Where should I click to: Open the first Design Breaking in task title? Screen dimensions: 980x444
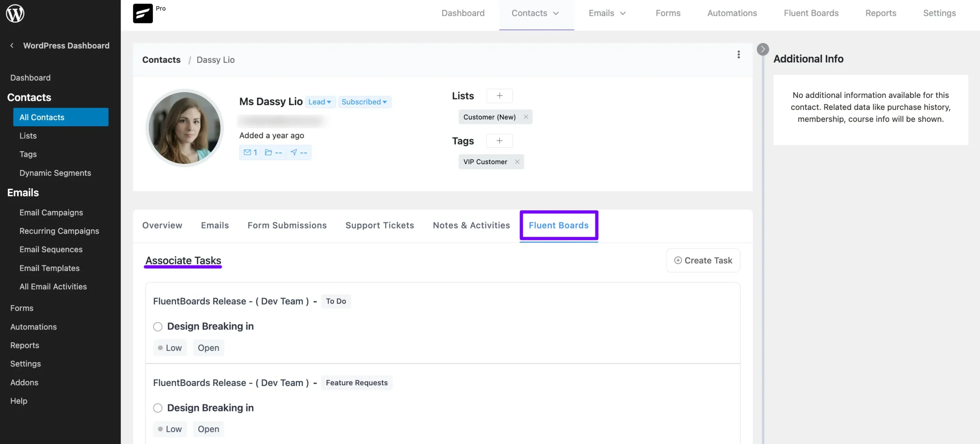(210, 326)
